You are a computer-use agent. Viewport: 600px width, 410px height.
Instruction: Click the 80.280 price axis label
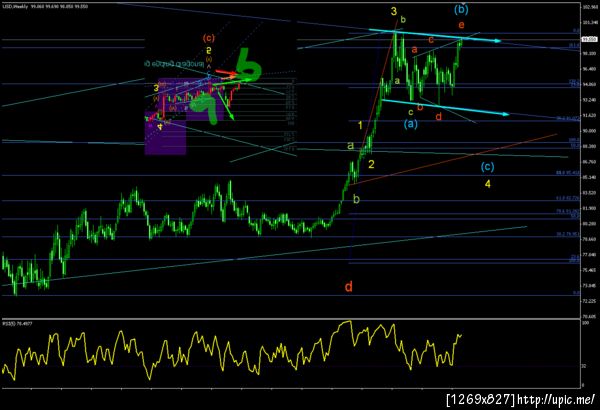(x=589, y=224)
